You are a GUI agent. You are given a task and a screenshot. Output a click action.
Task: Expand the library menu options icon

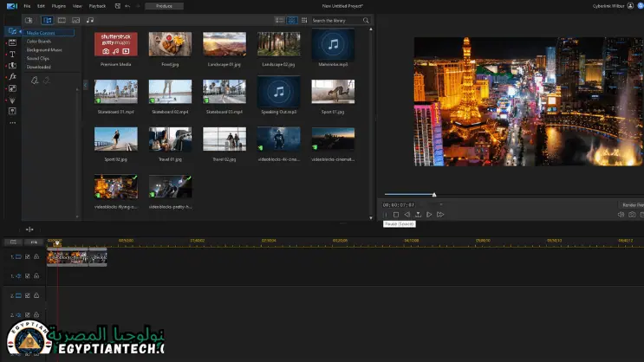tap(304, 20)
